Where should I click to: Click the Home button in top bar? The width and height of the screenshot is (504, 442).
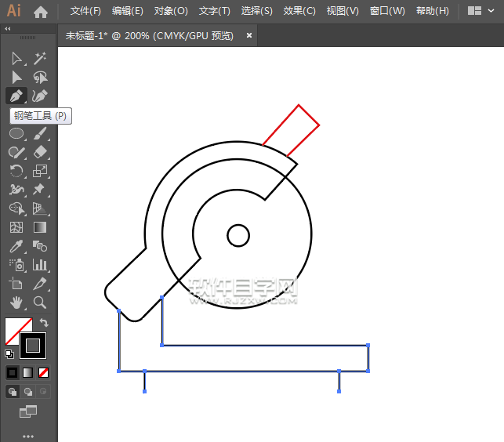(x=41, y=12)
